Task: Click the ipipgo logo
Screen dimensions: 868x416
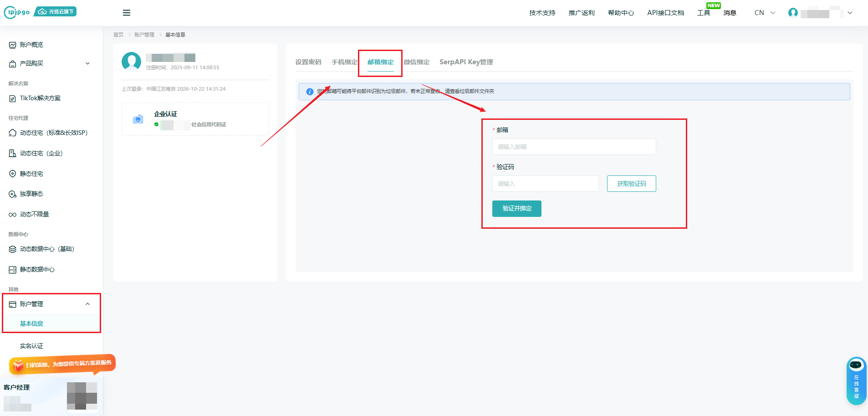Action: tap(17, 12)
